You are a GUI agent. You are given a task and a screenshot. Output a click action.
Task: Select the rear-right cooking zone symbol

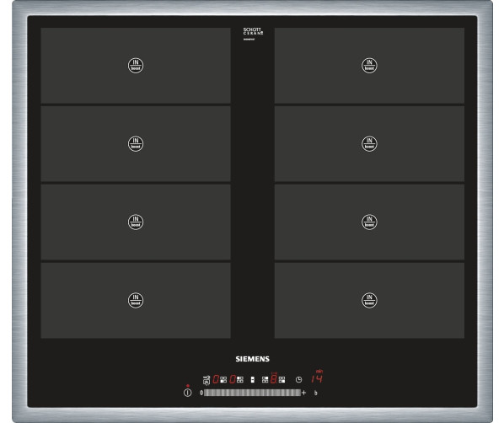265,380
